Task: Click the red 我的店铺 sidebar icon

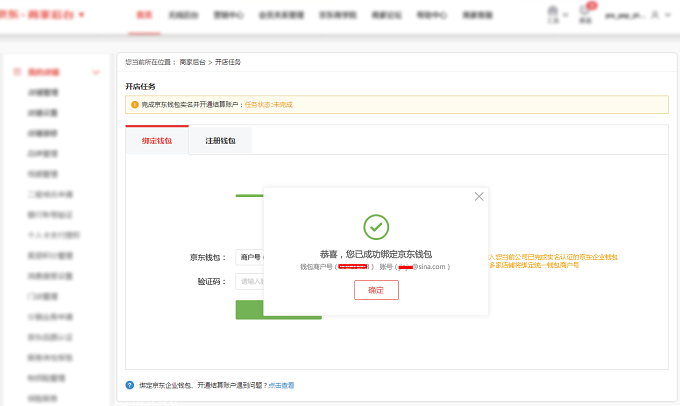Action: coord(17,72)
